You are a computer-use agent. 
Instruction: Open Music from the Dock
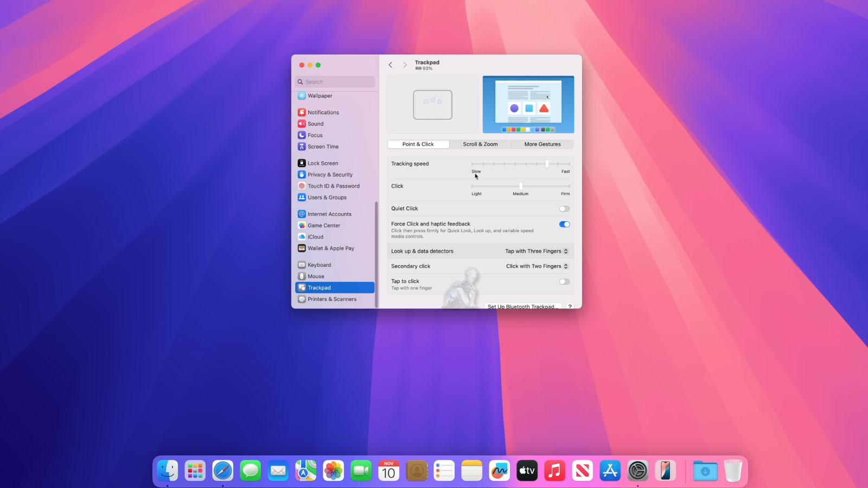[x=554, y=471]
